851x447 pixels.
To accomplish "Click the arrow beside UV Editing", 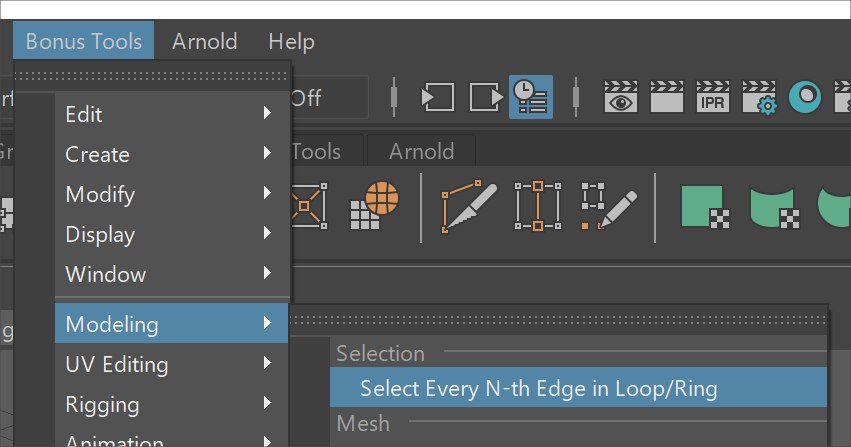I will coord(267,362).
